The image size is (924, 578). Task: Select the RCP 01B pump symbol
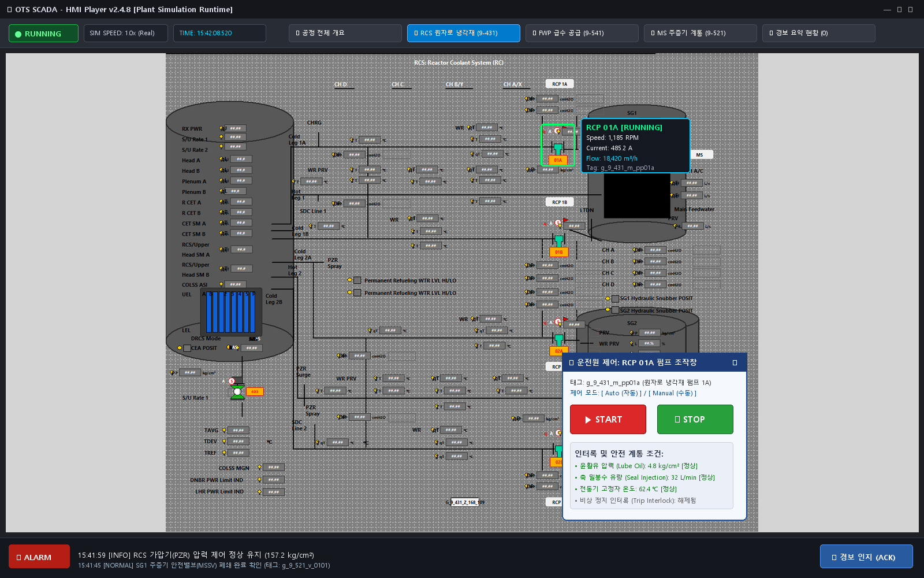558,242
